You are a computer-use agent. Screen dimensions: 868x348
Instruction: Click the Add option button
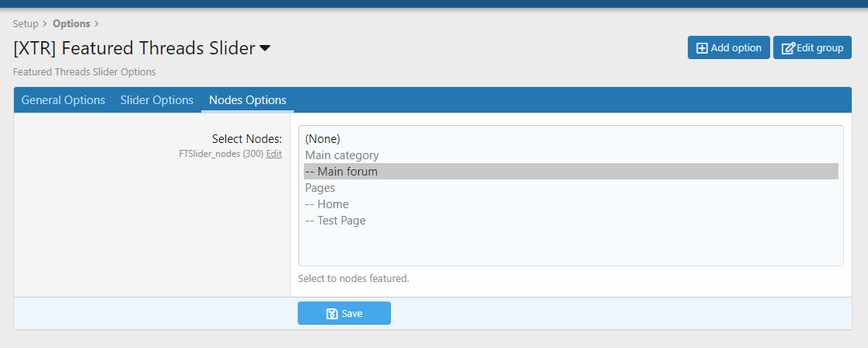pos(728,47)
